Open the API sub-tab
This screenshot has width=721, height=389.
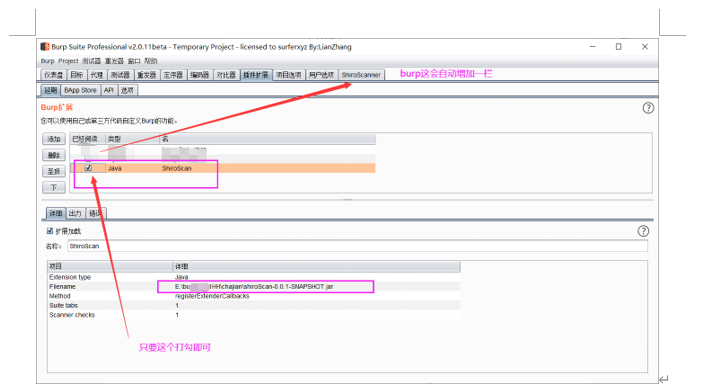click(109, 90)
